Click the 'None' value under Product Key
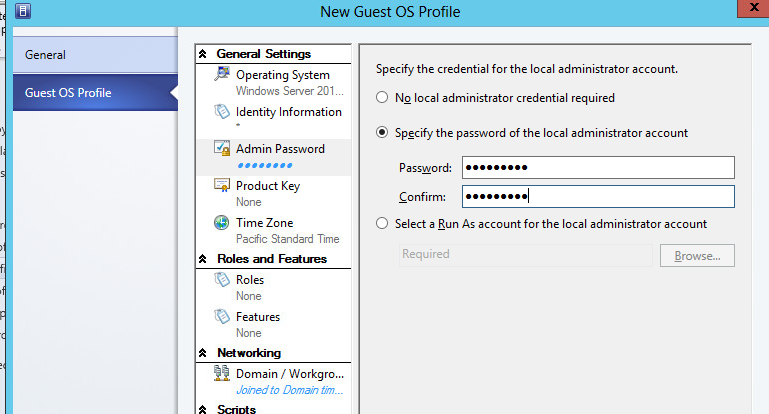 pos(249,202)
